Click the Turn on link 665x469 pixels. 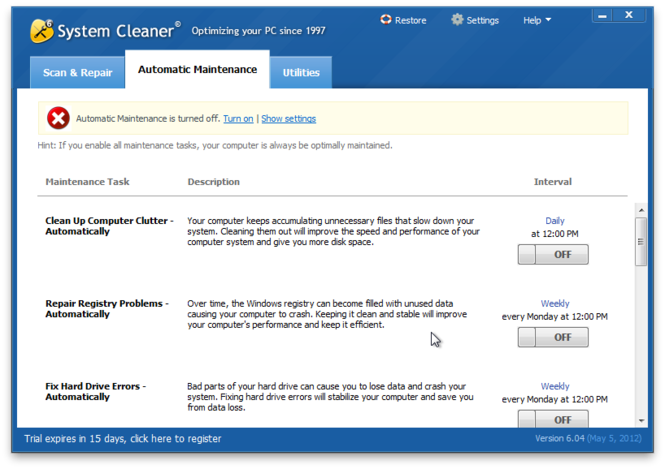[x=238, y=119]
